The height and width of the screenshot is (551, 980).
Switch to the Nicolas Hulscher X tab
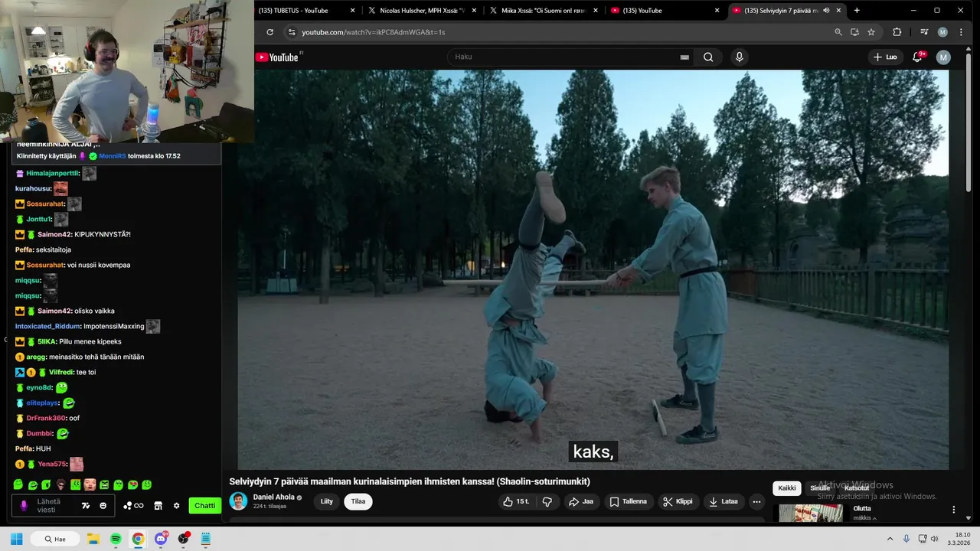pos(422,11)
